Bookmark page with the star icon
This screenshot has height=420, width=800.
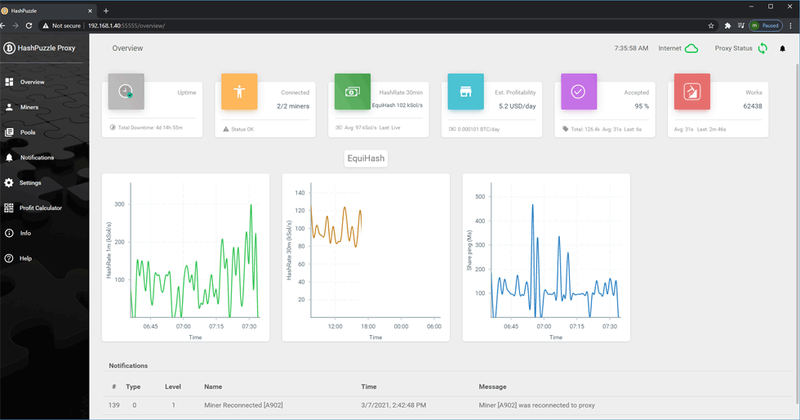click(x=711, y=26)
